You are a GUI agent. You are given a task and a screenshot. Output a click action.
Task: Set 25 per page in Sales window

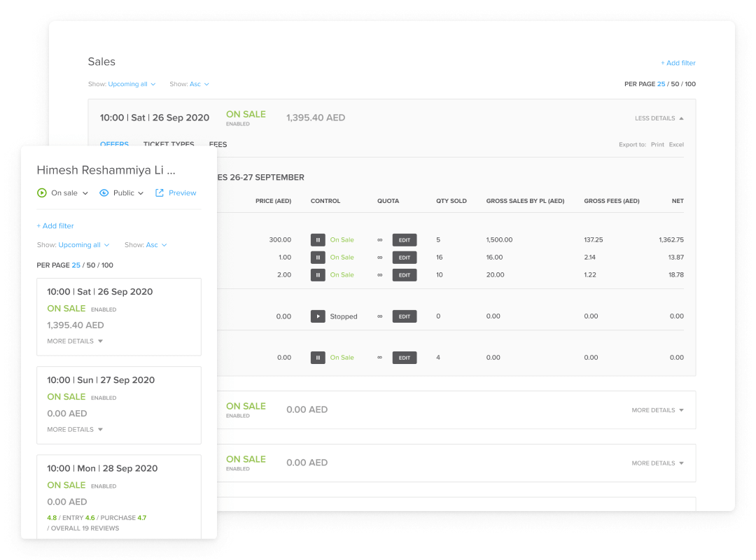(661, 84)
